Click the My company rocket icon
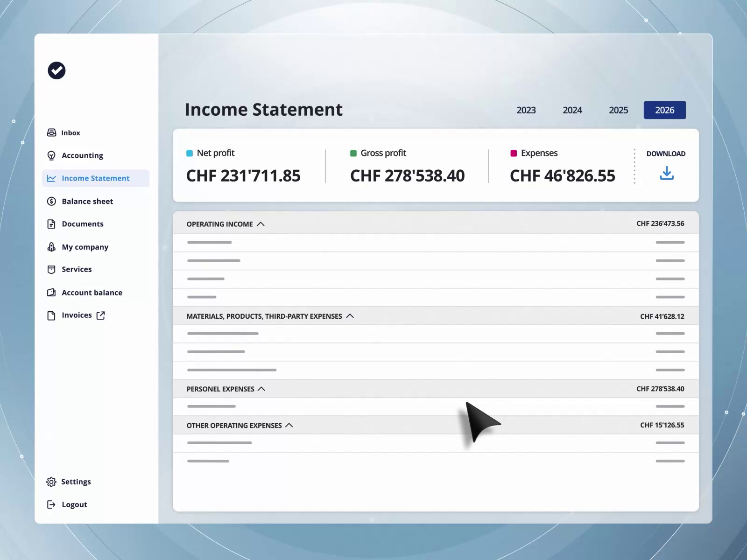Image resolution: width=747 pixels, height=560 pixels. pyautogui.click(x=51, y=247)
